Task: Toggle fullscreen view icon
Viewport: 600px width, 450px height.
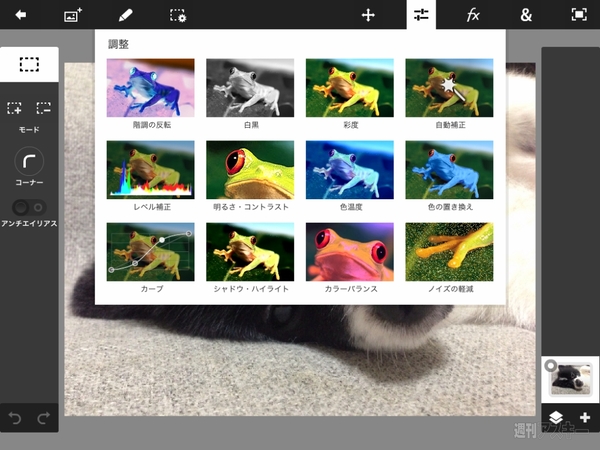Action: tap(579, 15)
